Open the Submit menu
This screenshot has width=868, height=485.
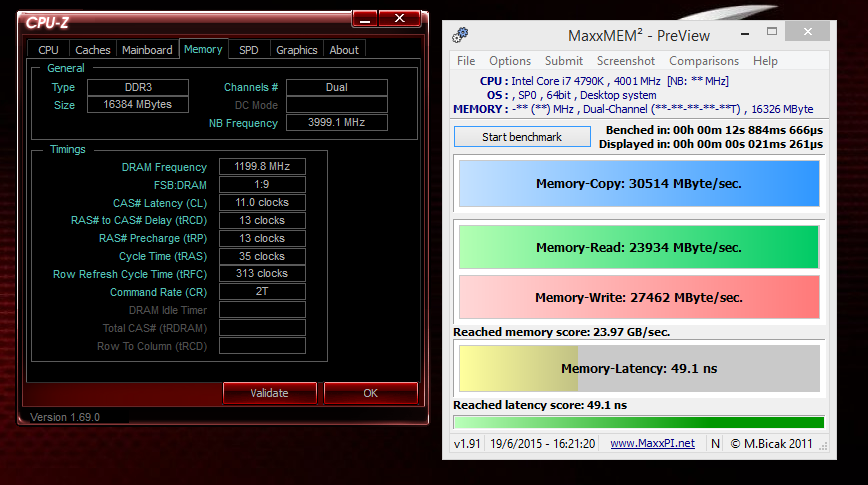click(x=564, y=61)
